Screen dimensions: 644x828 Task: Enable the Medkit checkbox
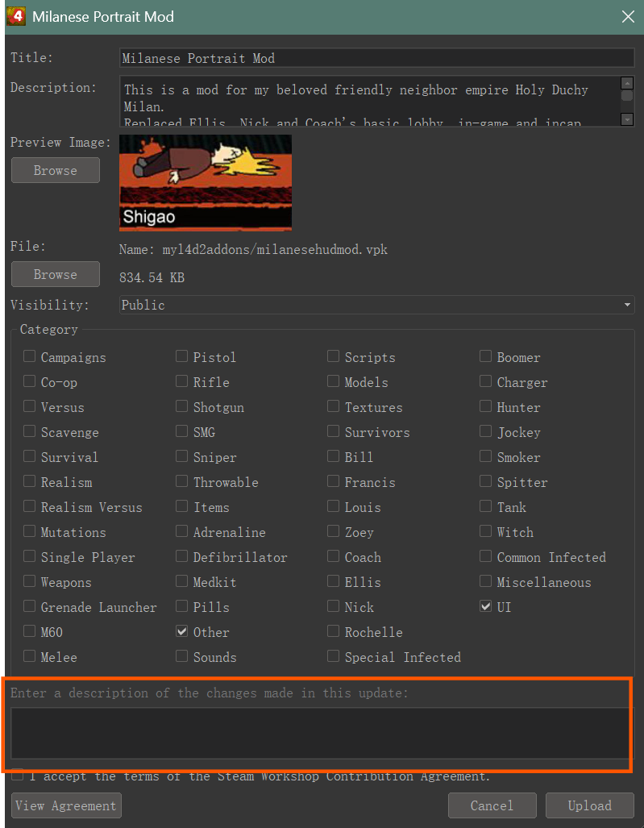click(181, 581)
